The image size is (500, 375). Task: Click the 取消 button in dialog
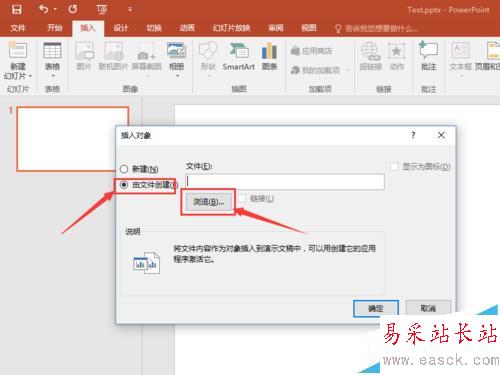click(428, 308)
